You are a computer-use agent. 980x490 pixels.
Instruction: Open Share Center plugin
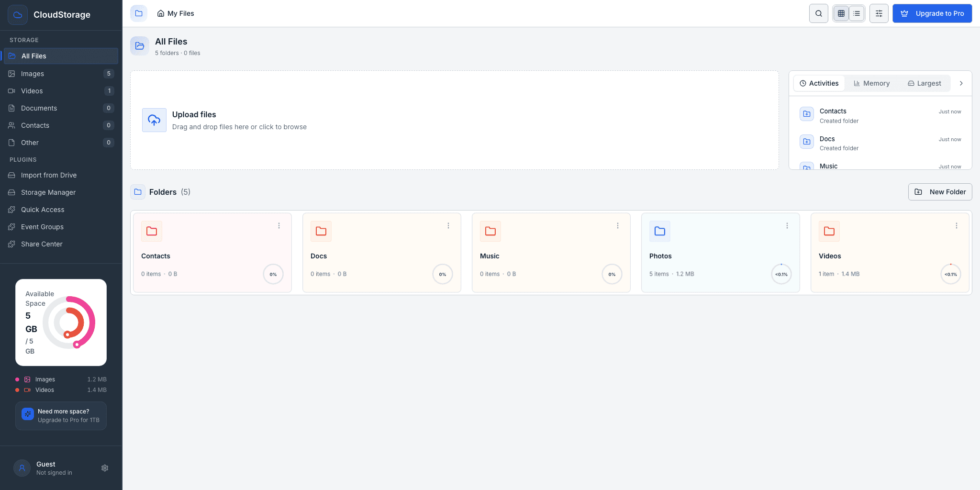coord(61,244)
